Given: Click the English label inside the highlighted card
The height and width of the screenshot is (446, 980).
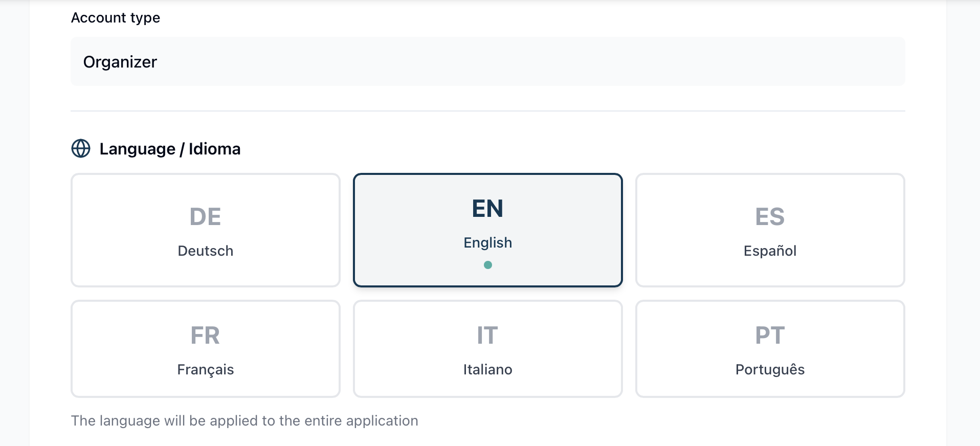Looking at the screenshot, I should tap(487, 242).
